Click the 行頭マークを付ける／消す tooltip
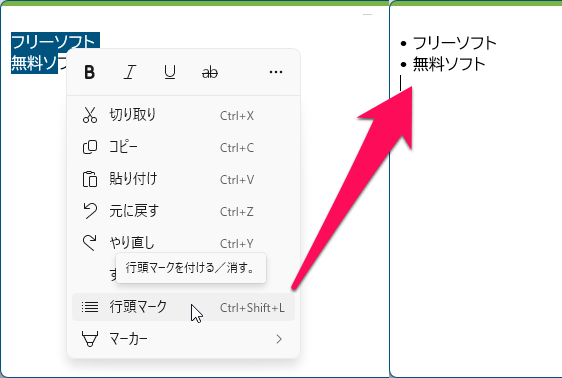 191,268
